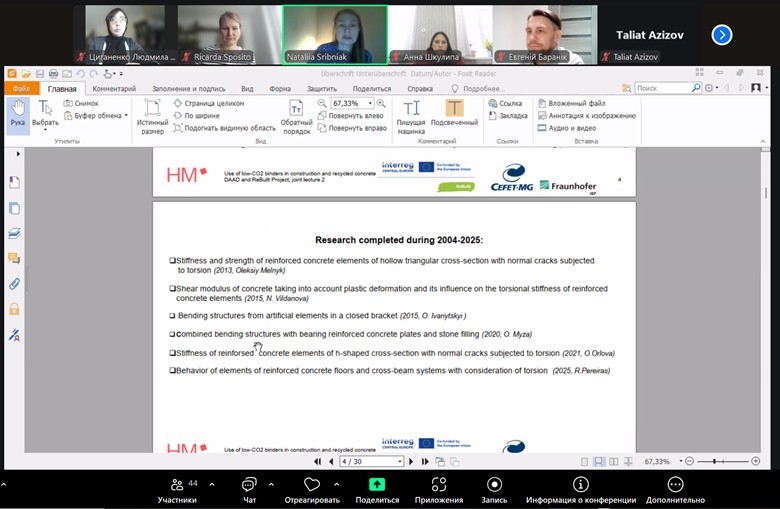The height and width of the screenshot is (509, 780).
Task: Open the attachments paperclip side panel
Action: [x=14, y=284]
